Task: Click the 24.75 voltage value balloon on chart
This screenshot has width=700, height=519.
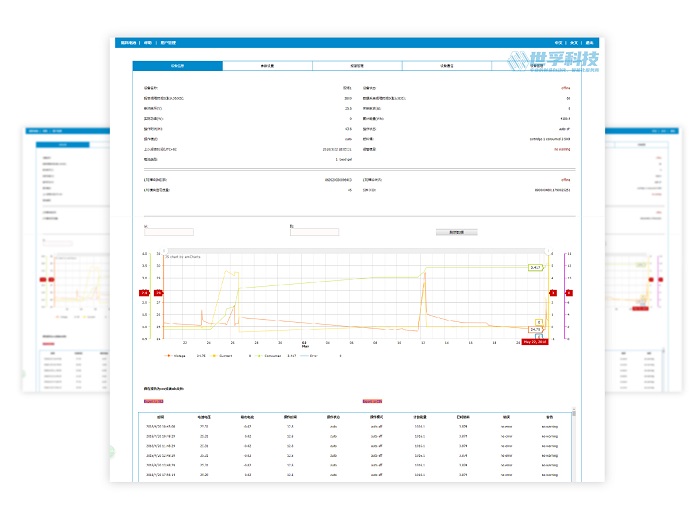Action: (535, 329)
